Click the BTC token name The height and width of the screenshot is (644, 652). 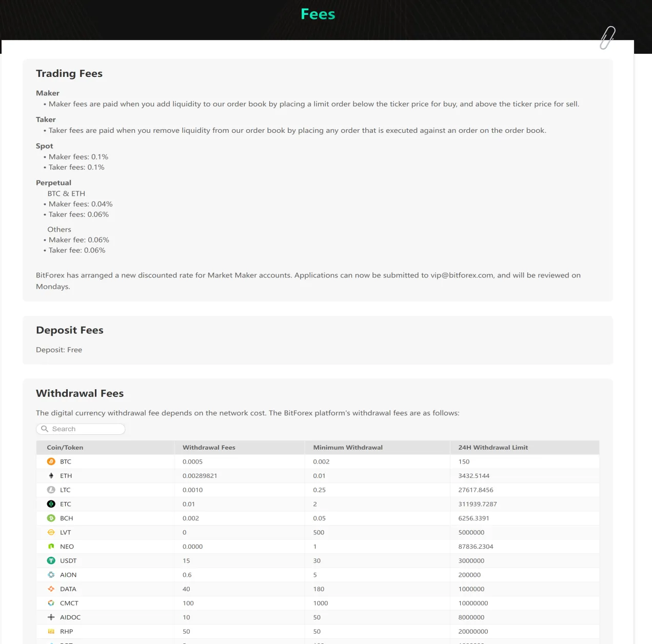pos(66,461)
